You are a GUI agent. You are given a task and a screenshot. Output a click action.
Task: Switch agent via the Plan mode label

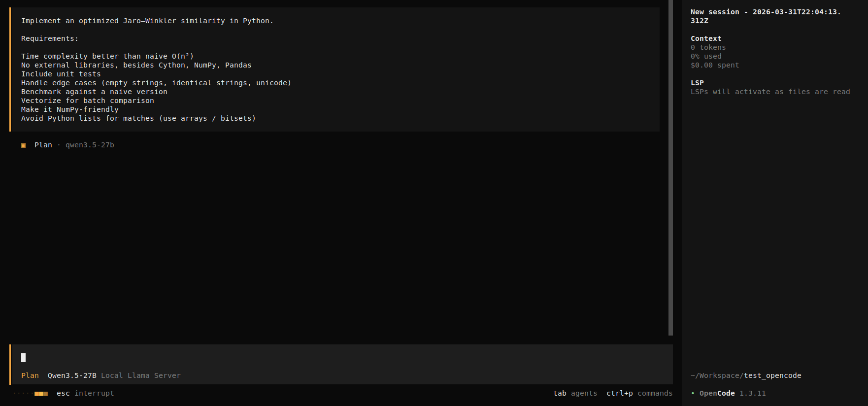[x=30, y=375]
